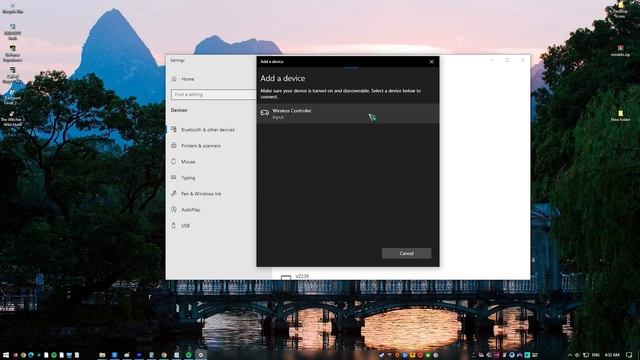
Task: Click the ENG language indicator
Action: pyautogui.click(x=596, y=355)
